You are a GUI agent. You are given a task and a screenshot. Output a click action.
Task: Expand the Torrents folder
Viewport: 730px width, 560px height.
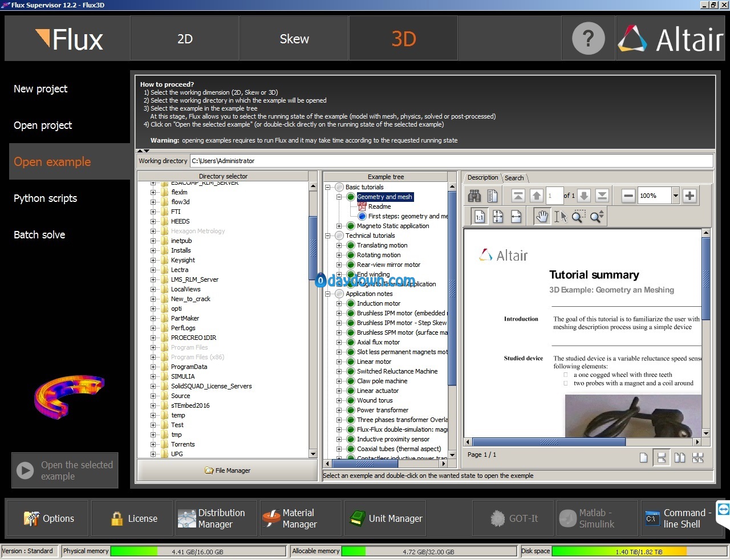tap(153, 444)
